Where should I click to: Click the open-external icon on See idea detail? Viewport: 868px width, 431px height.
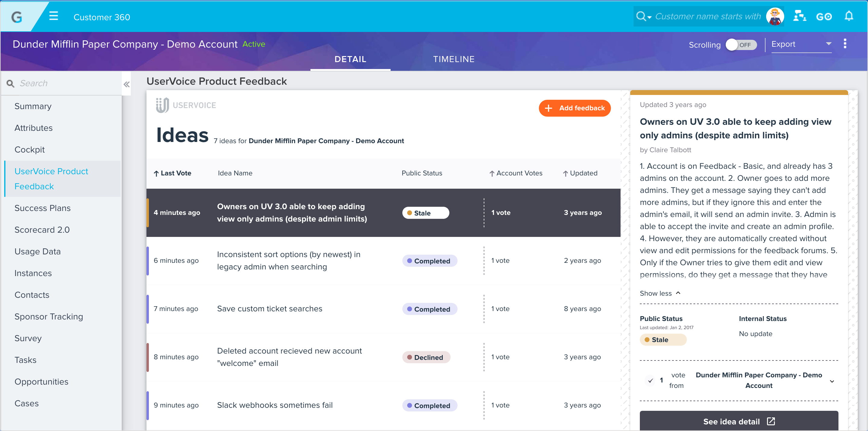click(771, 421)
